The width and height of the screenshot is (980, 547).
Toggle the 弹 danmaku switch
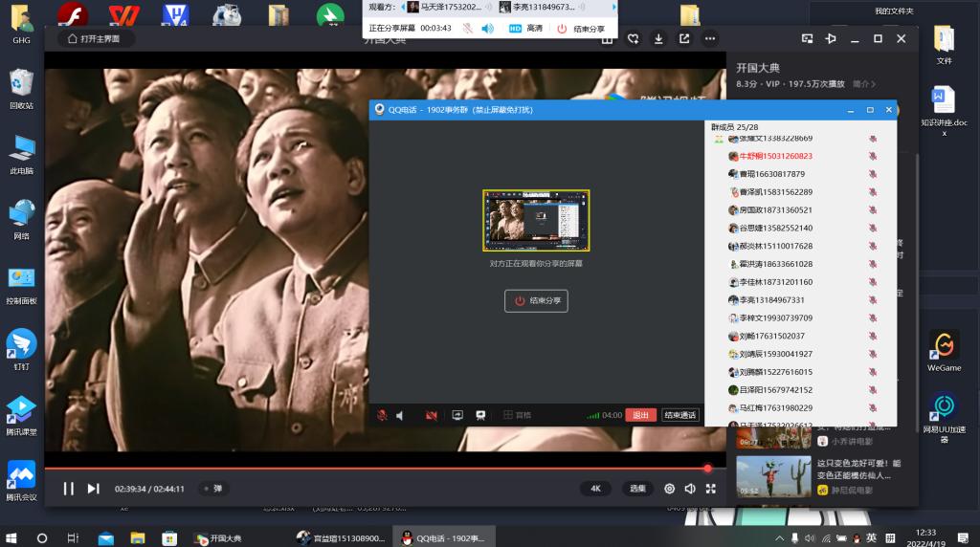(x=212, y=489)
